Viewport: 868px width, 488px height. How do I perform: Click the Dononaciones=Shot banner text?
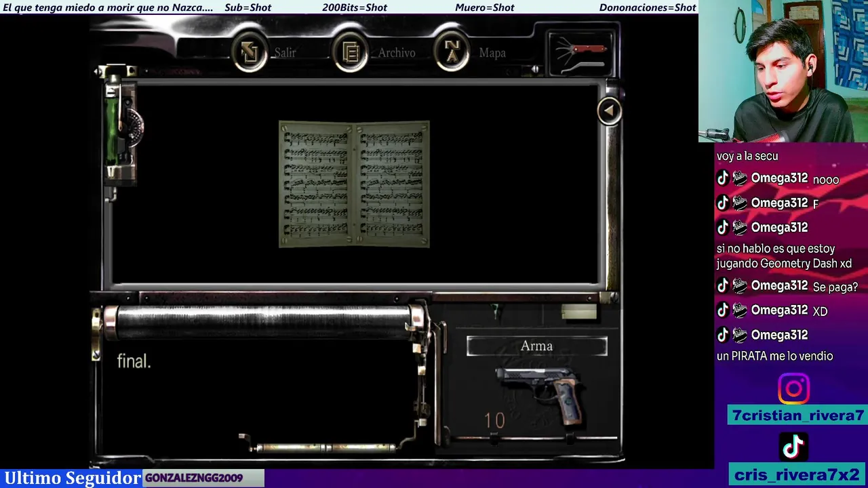coord(648,7)
